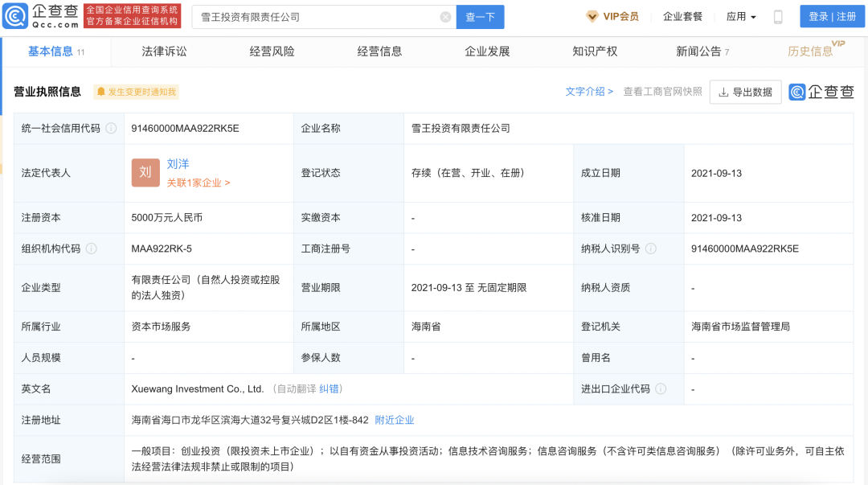This screenshot has width=868, height=485.
Task: Click 附近企业 link
Action: click(x=395, y=420)
